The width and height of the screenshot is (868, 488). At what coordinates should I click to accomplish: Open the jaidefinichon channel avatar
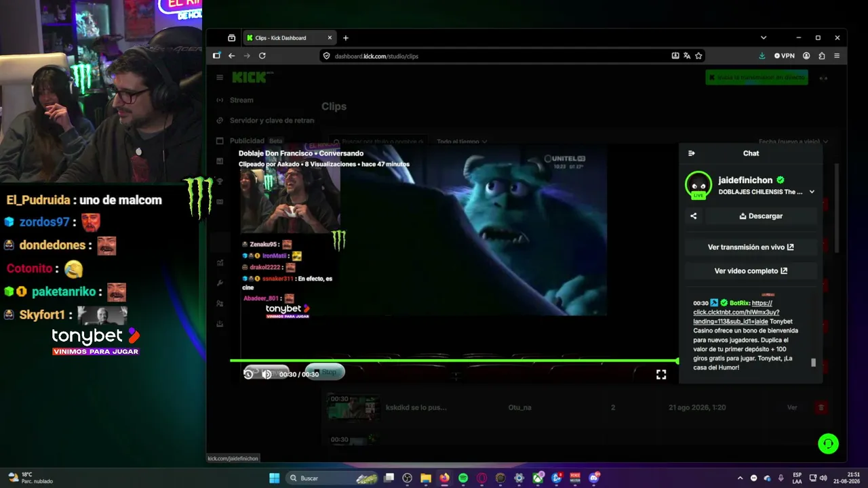coord(698,185)
